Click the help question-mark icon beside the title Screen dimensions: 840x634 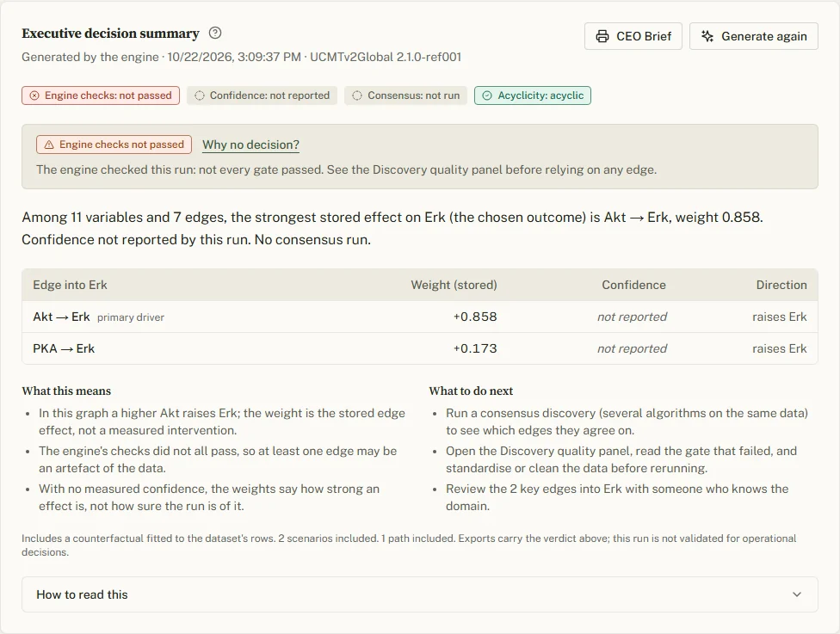[x=215, y=34]
